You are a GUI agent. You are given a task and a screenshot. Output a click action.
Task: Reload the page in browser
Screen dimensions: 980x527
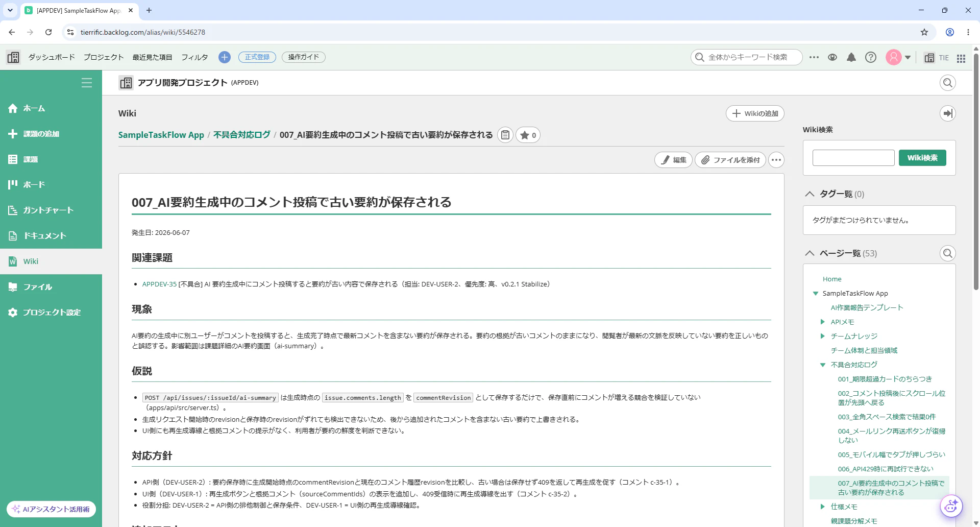pyautogui.click(x=48, y=32)
